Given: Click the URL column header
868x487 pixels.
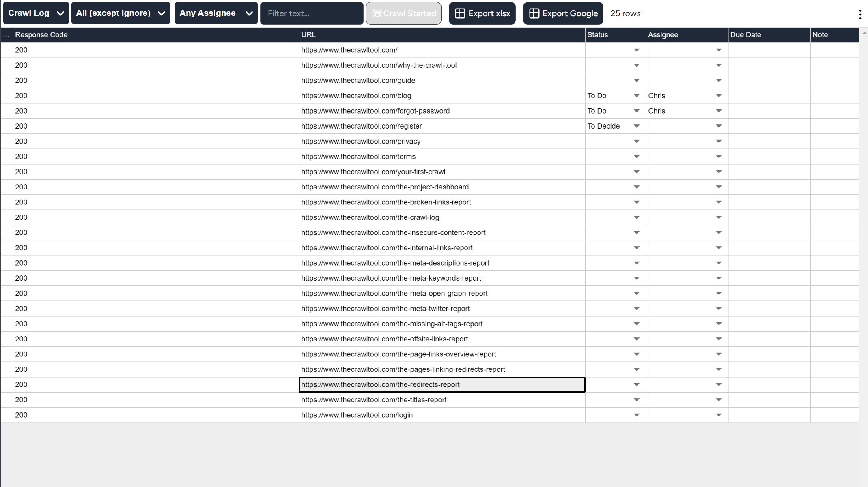Looking at the screenshot, I should 442,35.
